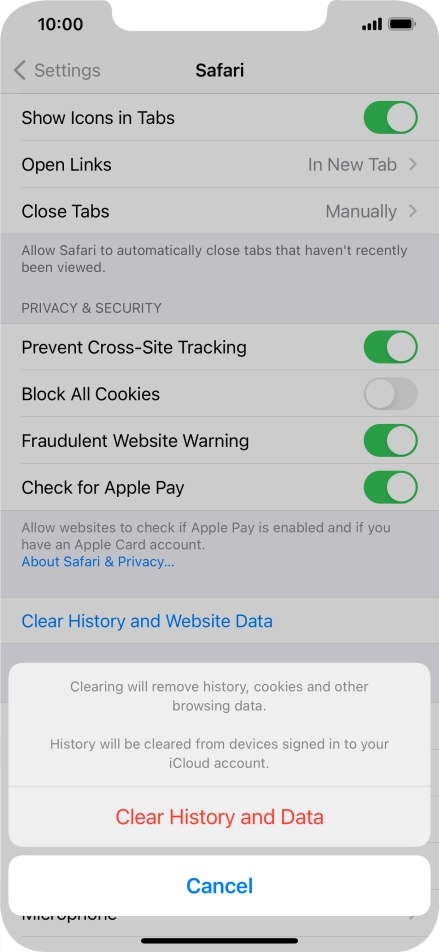Open Close Tabs setting row
Viewport: 439px width, 952px height.
pyautogui.click(x=219, y=211)
